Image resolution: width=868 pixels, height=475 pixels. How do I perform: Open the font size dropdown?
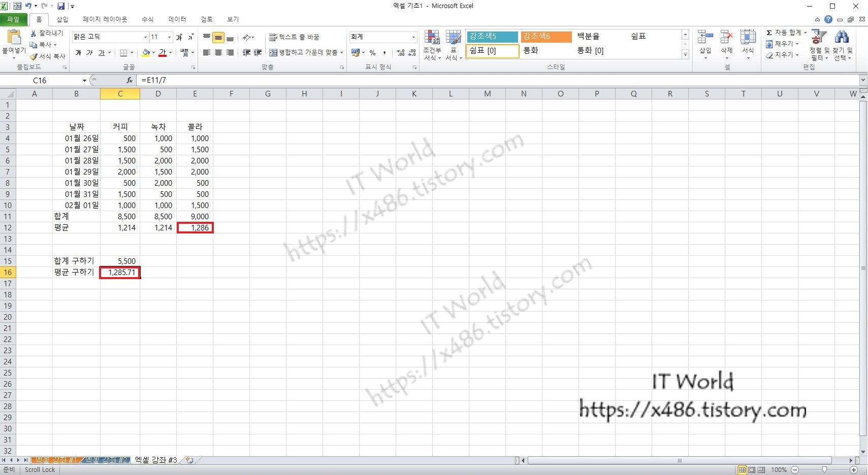coord(169,37)
